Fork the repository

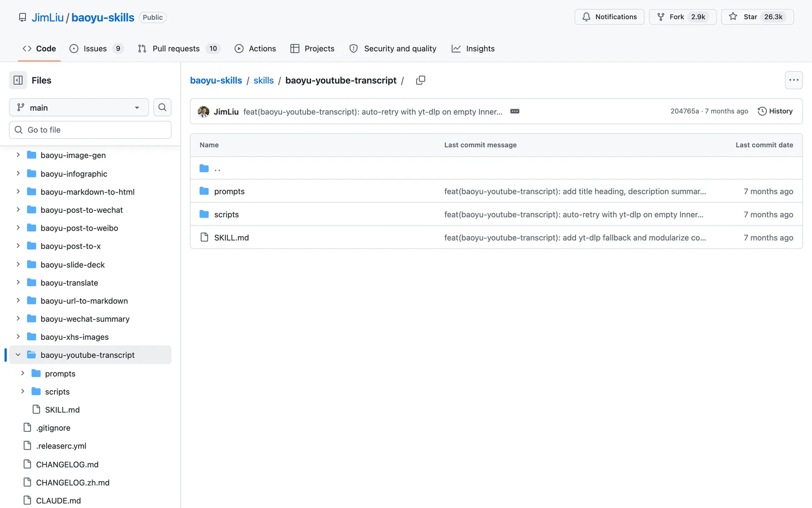683,17
